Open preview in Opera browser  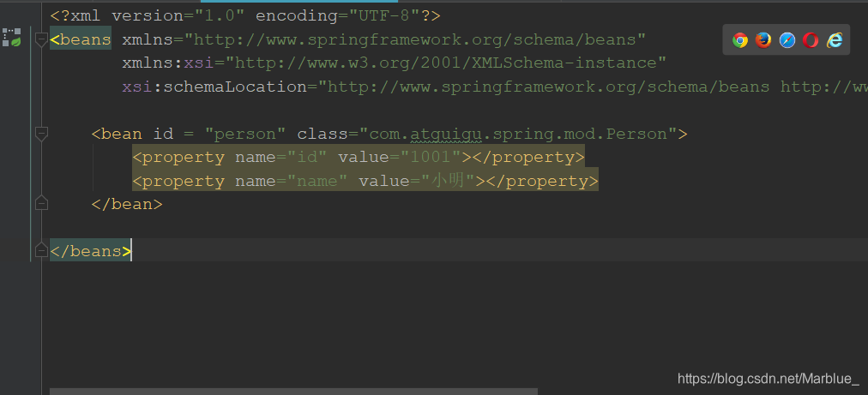point(811,39)
